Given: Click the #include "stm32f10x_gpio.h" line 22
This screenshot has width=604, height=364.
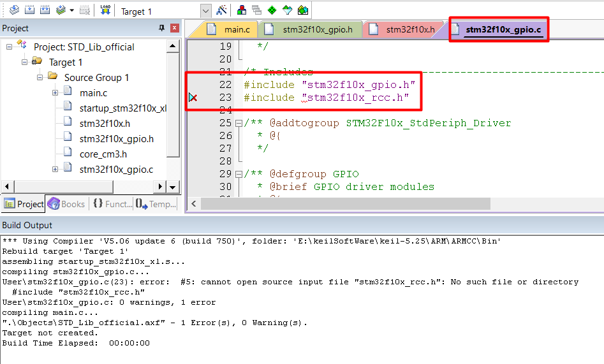Looking at the screenshot, I should pos(329,85).
